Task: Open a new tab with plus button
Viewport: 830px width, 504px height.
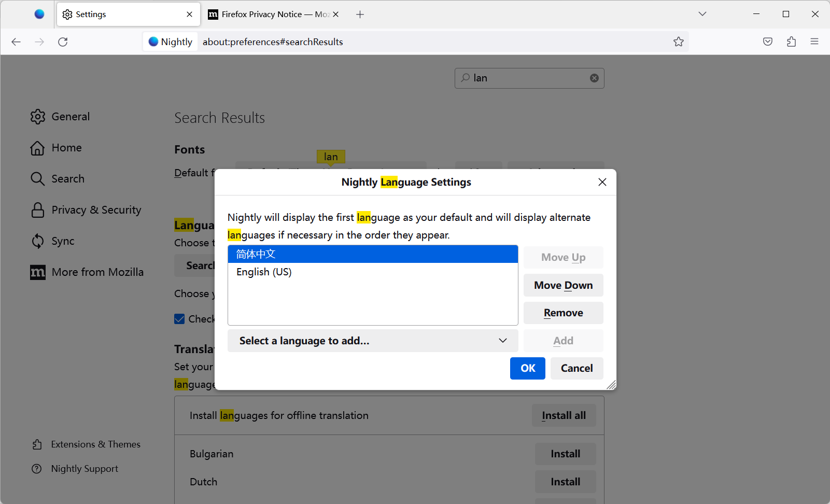Action: (360, 15)
